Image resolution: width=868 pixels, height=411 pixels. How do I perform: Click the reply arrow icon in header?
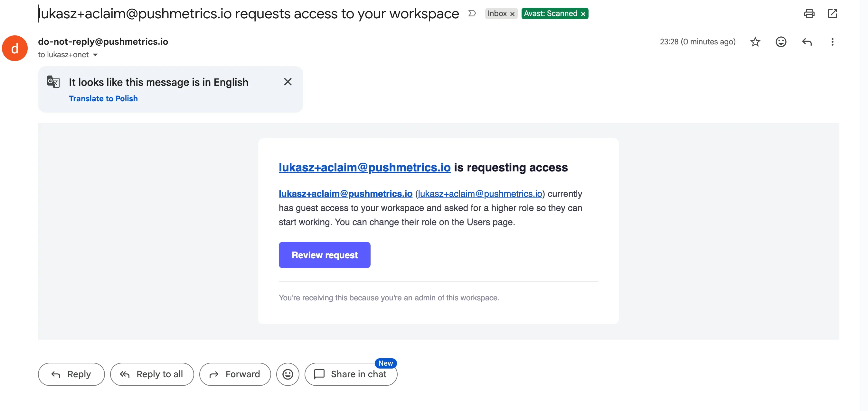tap(807, 42)
